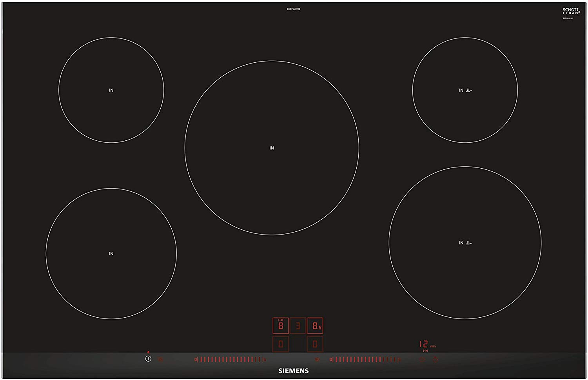Tap the 0 end of right slider

click(x=331, y=359)
